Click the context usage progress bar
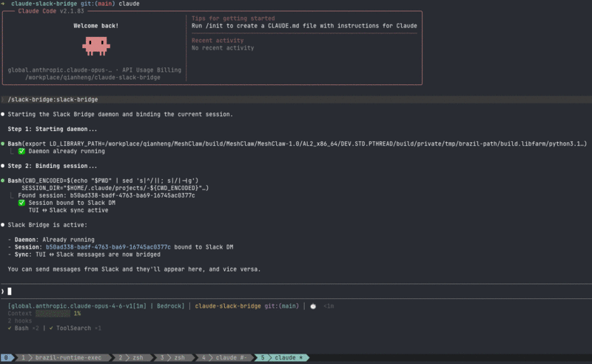592x364 pixels. coord(53,314)
